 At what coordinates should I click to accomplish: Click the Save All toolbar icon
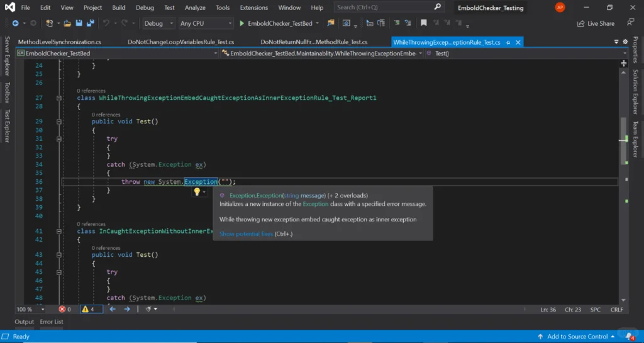91,23
